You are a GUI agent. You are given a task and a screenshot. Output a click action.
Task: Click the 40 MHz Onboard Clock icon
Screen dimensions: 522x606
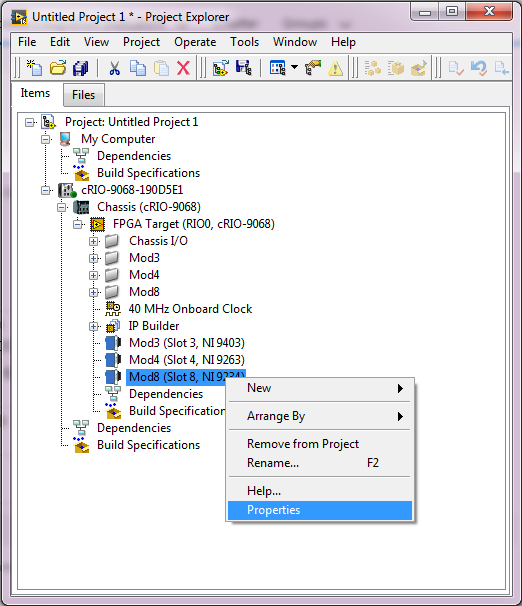[x=113, y=309]
